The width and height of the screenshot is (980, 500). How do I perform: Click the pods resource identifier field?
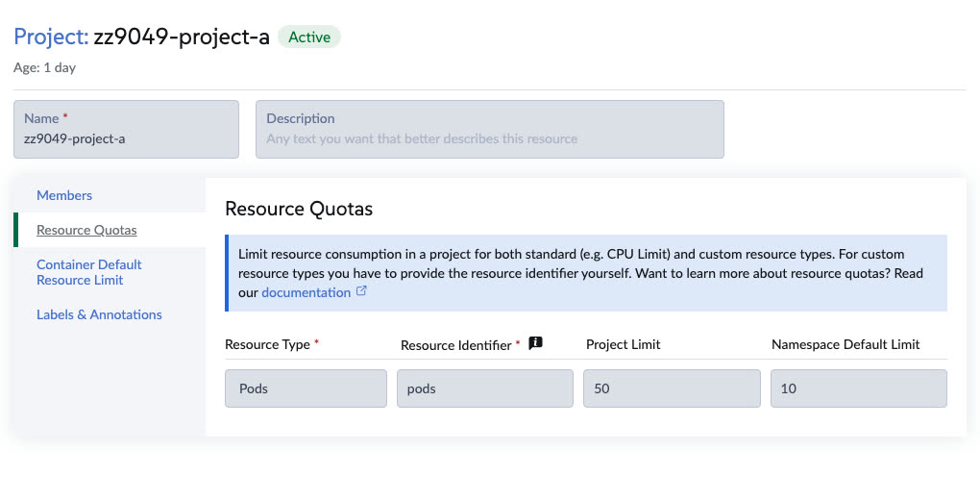[x=485, y=388]
